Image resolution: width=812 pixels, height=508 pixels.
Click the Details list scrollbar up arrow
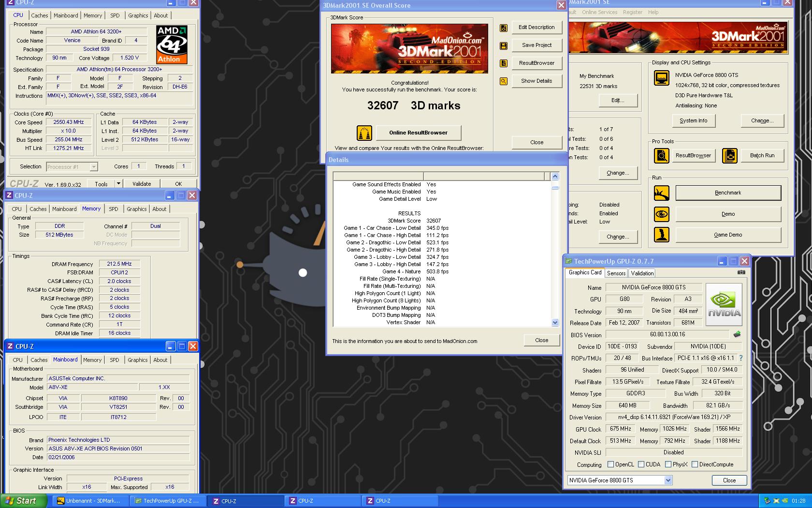click(555, 177)
